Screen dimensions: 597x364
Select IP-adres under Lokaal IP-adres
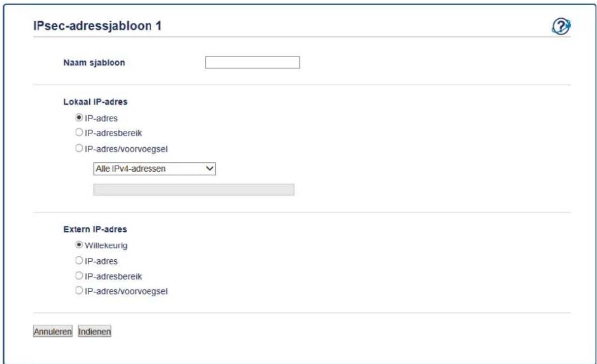[x=79, y=118]
